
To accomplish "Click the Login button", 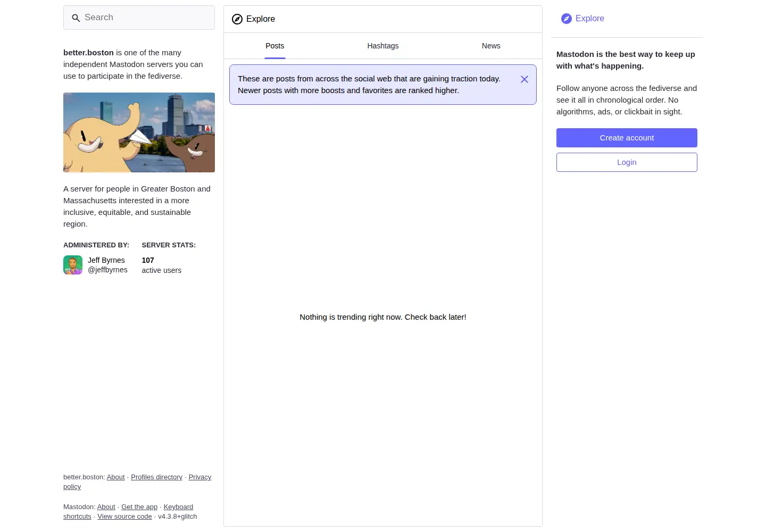I will (x=627, y=162).
